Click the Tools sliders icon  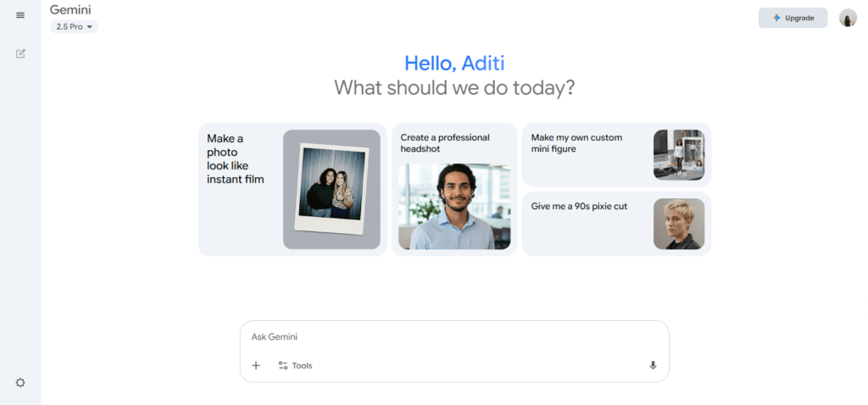(283, 365)
